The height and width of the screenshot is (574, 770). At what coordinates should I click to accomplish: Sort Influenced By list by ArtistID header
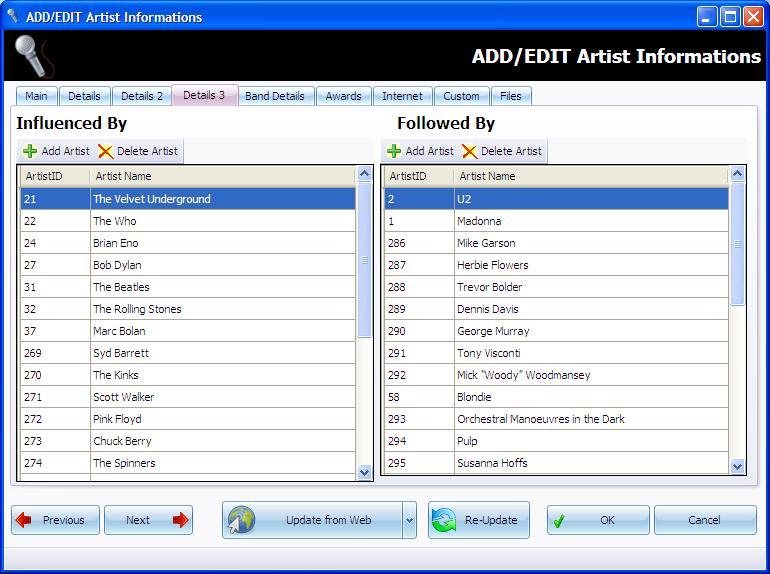(x=55, y=176)
